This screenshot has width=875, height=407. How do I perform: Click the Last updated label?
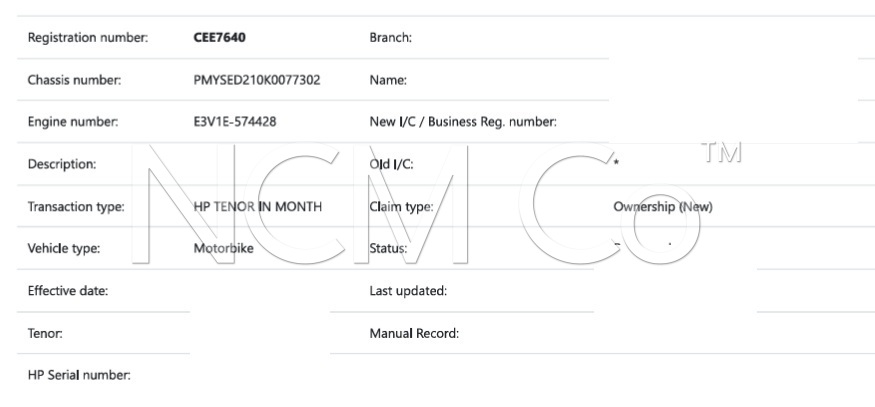(408, 291)
